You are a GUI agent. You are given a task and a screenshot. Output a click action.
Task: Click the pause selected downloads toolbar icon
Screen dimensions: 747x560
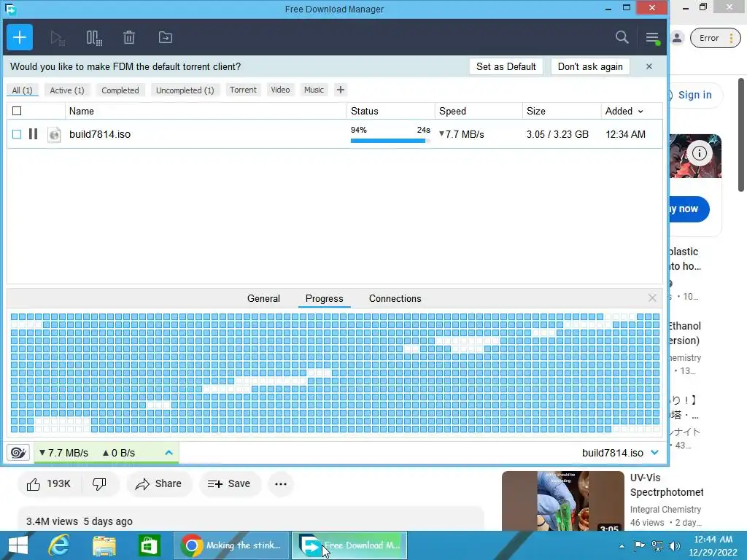pyautogui.click(x=94, y=38)
